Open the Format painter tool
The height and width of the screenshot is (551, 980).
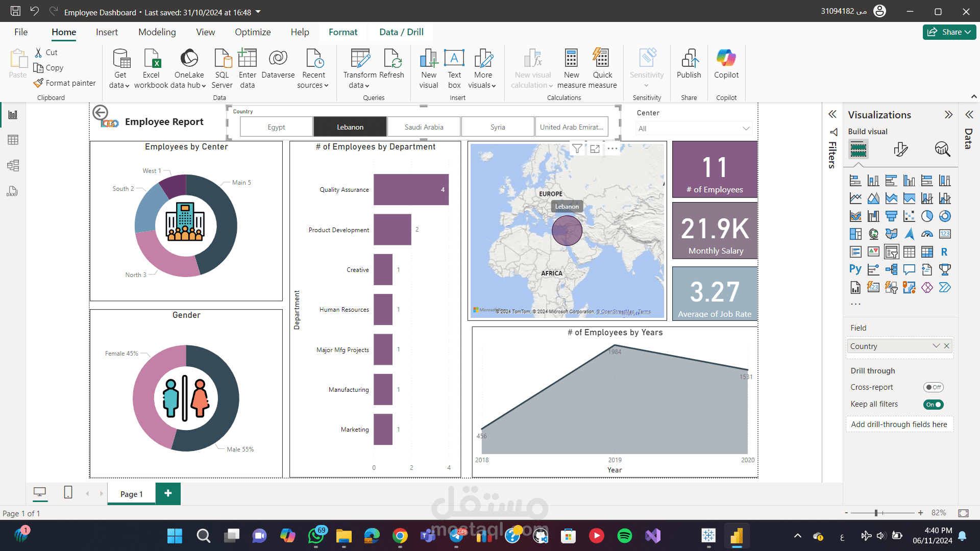65,83
